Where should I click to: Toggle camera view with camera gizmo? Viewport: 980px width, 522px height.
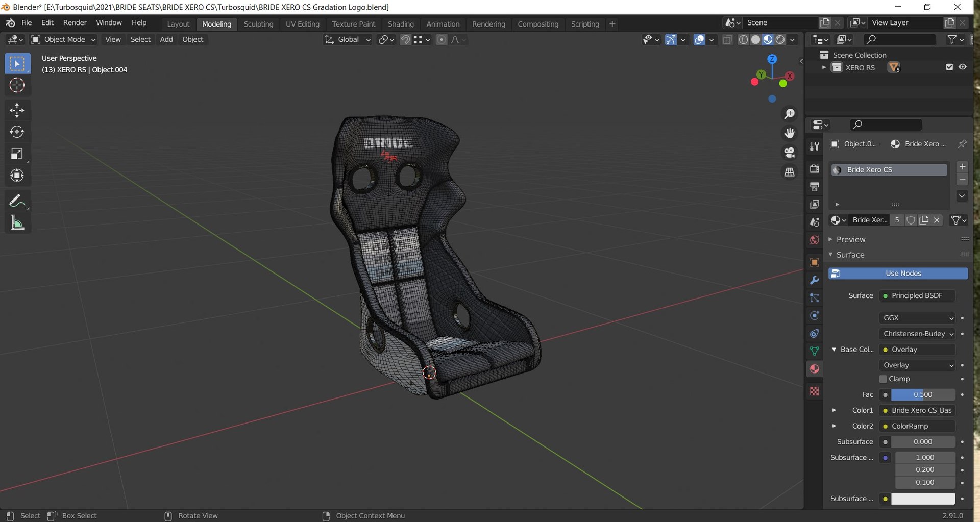coord(790,153)
